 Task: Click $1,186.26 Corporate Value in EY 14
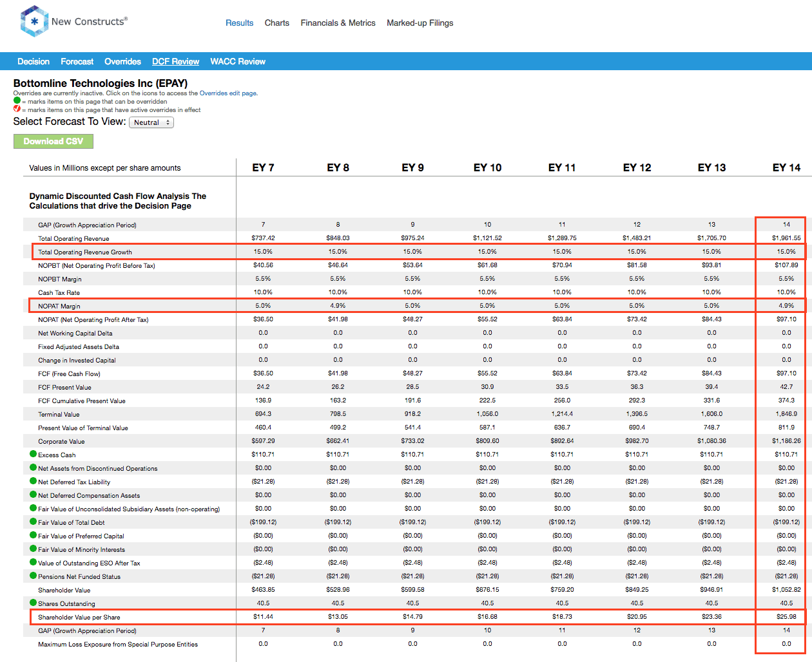tap(786, 441)
